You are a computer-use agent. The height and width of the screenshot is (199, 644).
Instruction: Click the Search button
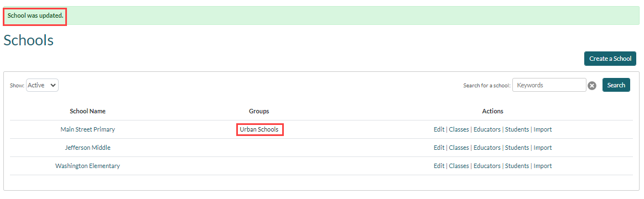[616, 85]
